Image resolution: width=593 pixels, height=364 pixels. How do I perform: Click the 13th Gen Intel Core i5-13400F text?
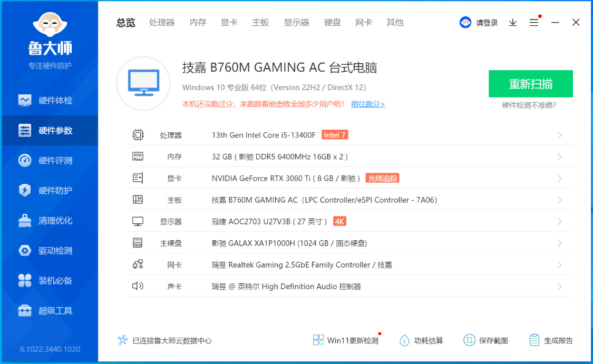pyautogui.click(x=264, y=135)
